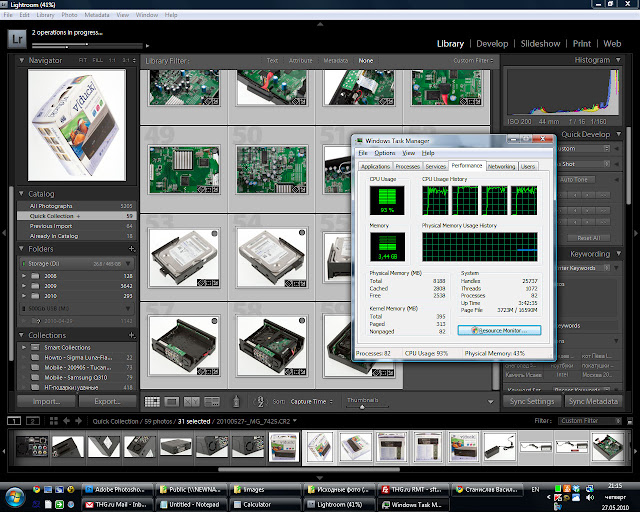The width and height of the screenshot is (640, 512).
Task: Collapse the Histogram panel
Action: 618,60
